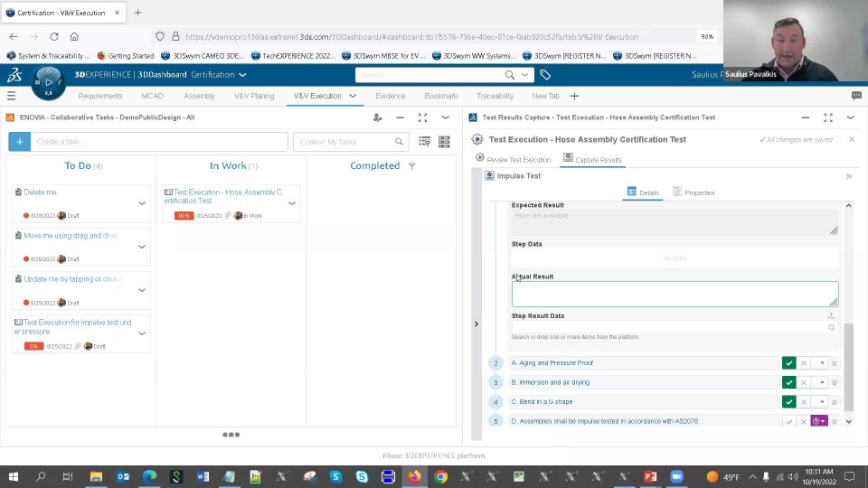Mark Immersion and air drying step as passed
This screenshot has height=488, width=868.
coord(788,382)
